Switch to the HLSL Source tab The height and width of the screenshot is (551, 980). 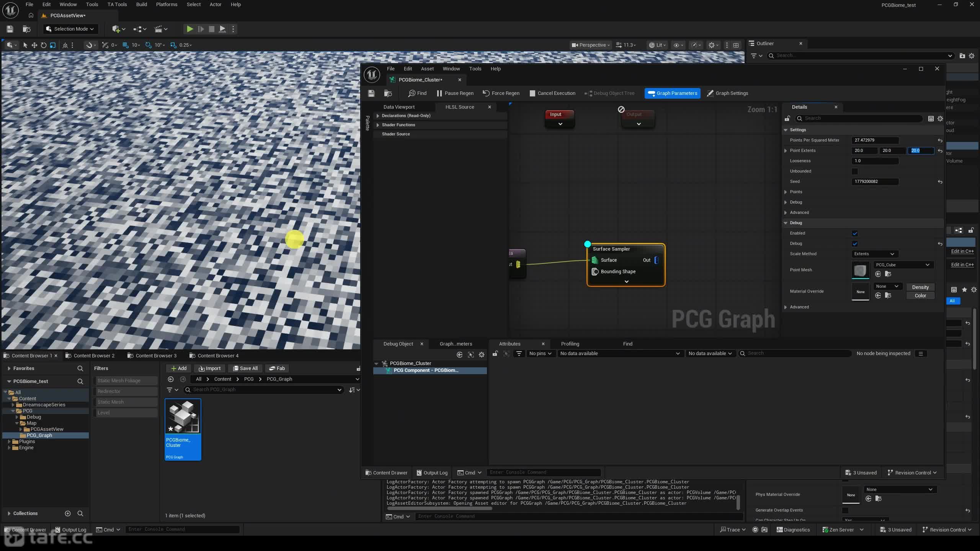tap(459, 107)
